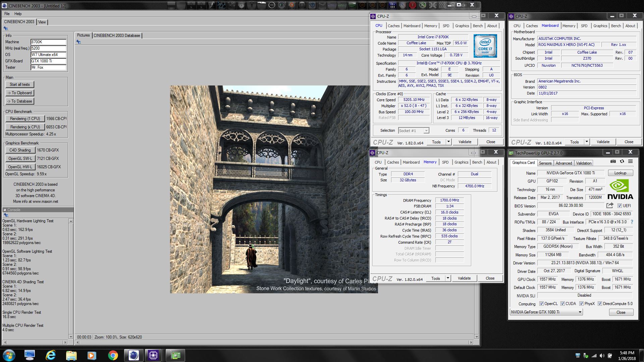Click the pin icon under the CINEBENCH 2003 tab

click(6, 29)
